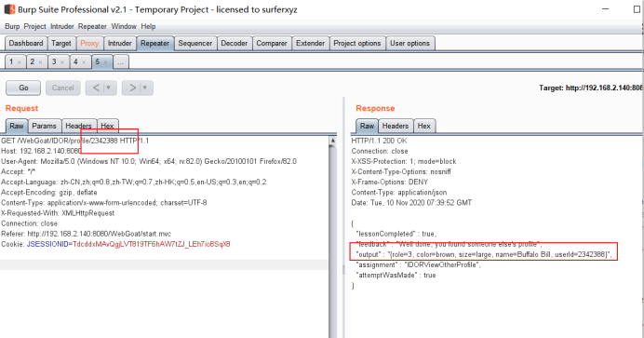Show Response Raw view
Image resolution: width=644 pixels, height=338 pixels.
[x=368, y=126]
